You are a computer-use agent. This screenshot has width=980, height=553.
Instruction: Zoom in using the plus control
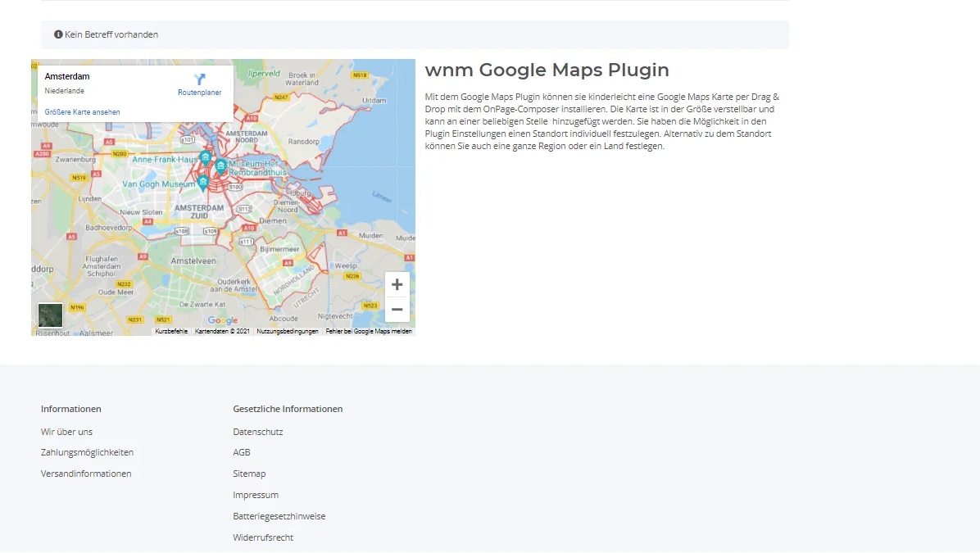(x=397, y=284)
